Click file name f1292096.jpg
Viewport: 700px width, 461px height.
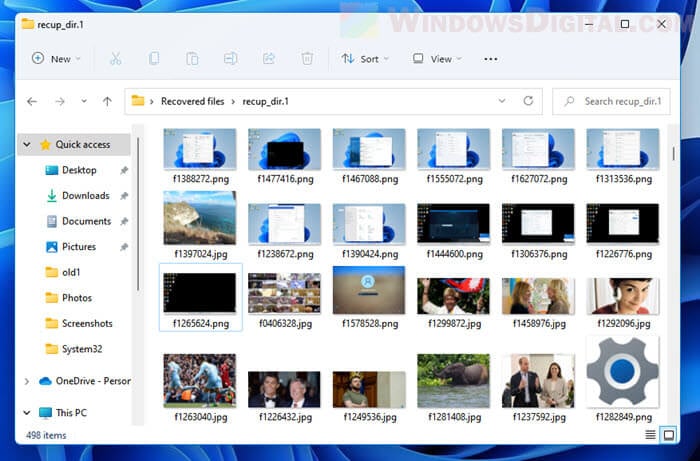point(624,324)
